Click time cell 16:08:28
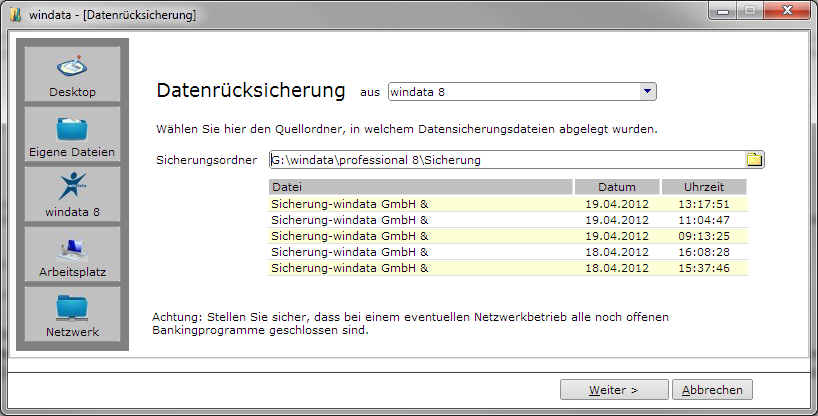Image resolution: width=818 pixels, height=416 pixels. pyautogui.click(x=704, y=252)
